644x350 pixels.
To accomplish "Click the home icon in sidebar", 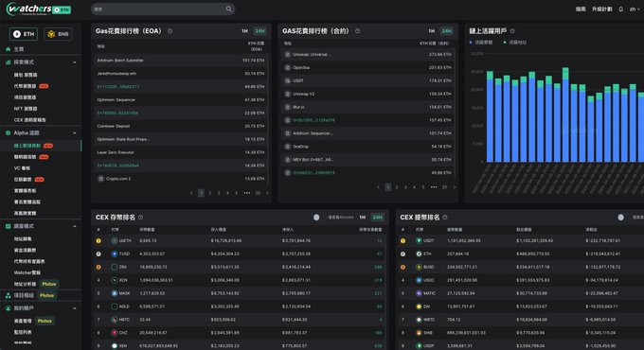I will [x=8, y=49].
